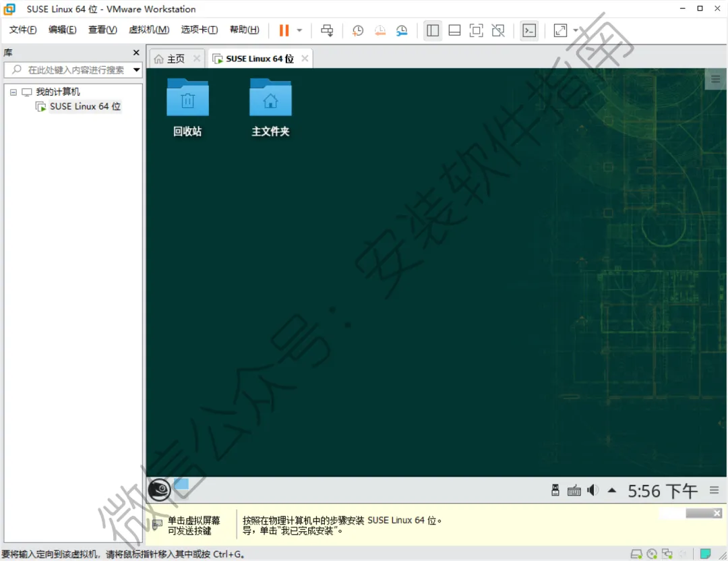
Task: Open the 选项卡(T) menu
Action: click(199, 30)
